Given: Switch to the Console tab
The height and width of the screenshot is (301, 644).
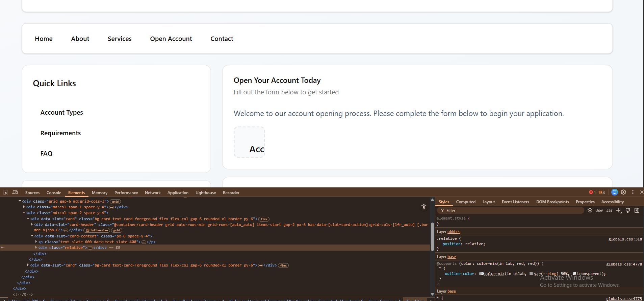Looking at the screenshot, I should (x=54, y=193).
